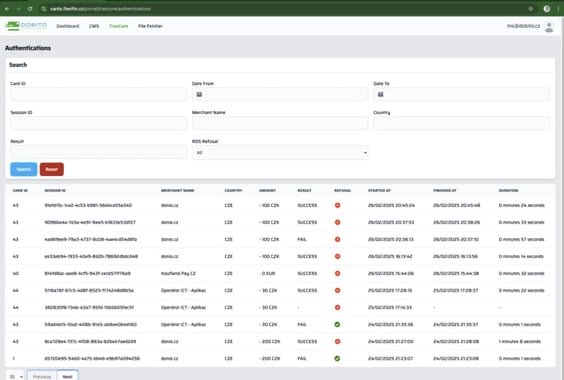Screen dimensions: 564x380
Task: Click the browser address bar URL
Action: click(x=100, y=9)
